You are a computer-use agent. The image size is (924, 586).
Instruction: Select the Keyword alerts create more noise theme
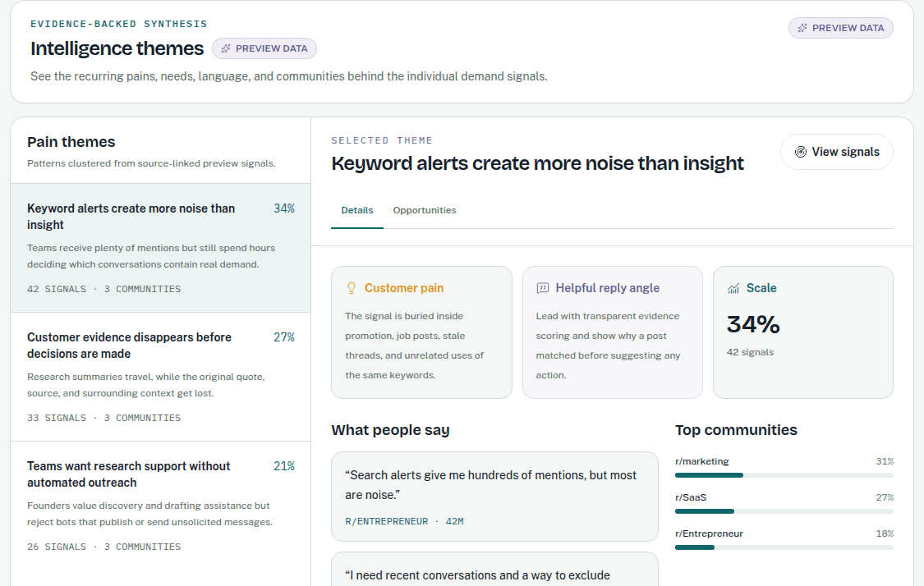coord(160,248)
